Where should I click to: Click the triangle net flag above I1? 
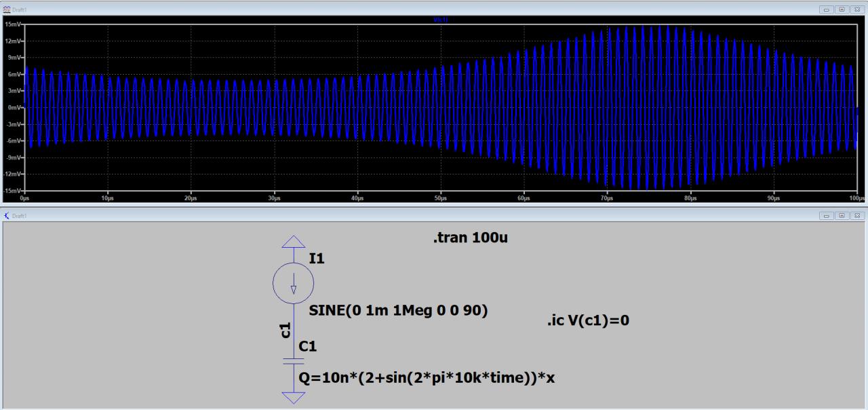tap(294, 241)
